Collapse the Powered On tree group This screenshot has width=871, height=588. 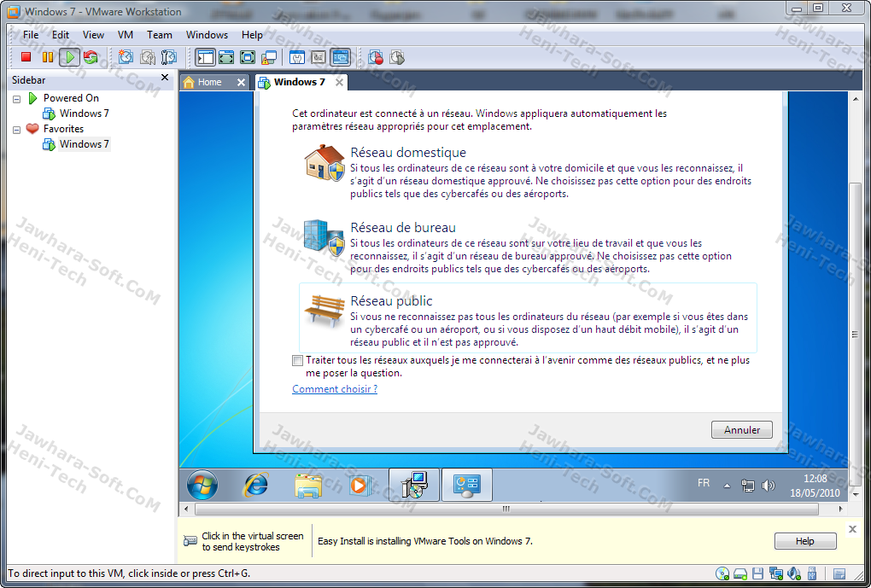tap(17, 99)
